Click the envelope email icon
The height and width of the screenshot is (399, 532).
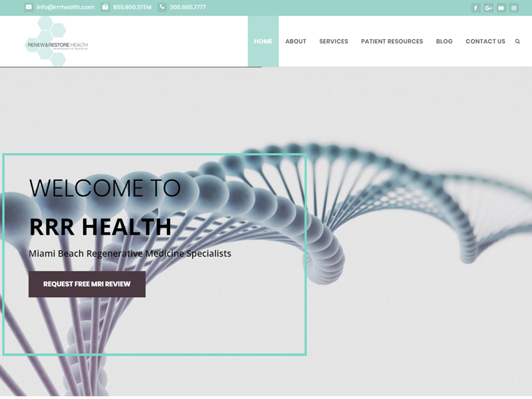coord(29,7)
